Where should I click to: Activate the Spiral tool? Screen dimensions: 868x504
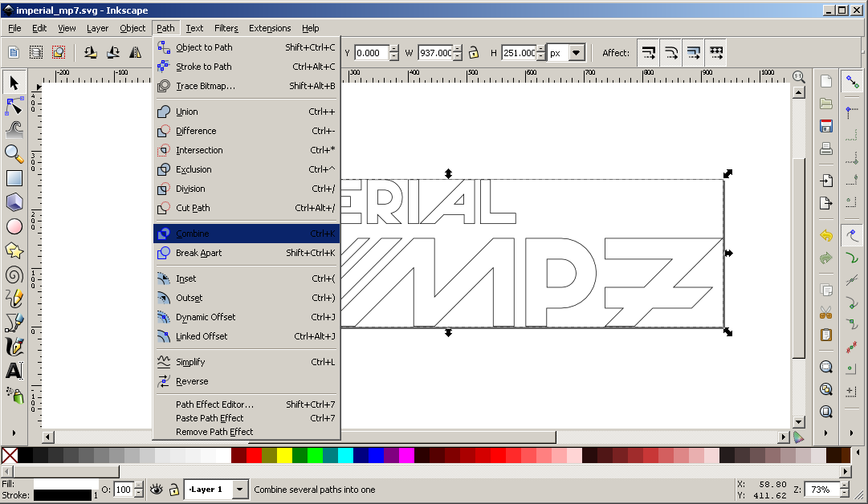tap(14, 274)
